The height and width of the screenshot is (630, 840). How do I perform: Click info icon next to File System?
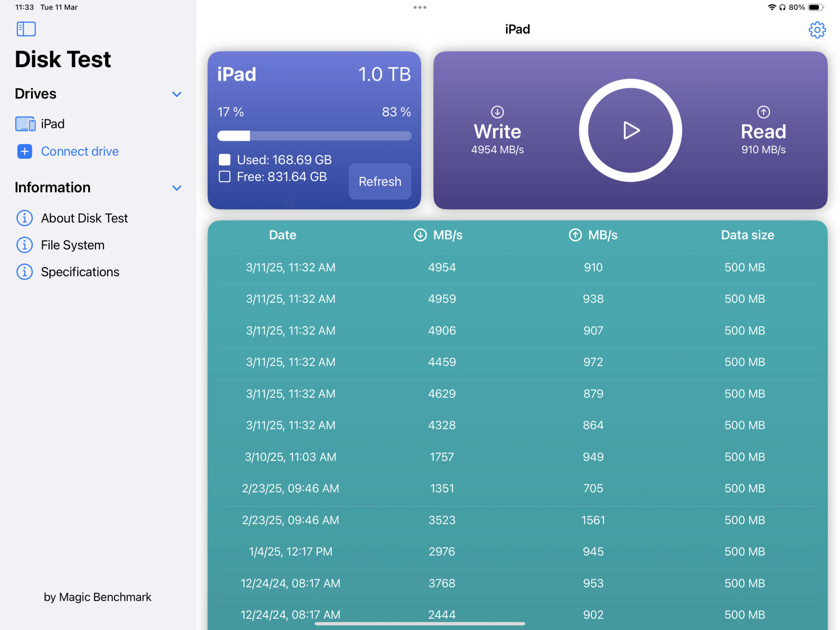click(24, 245)
